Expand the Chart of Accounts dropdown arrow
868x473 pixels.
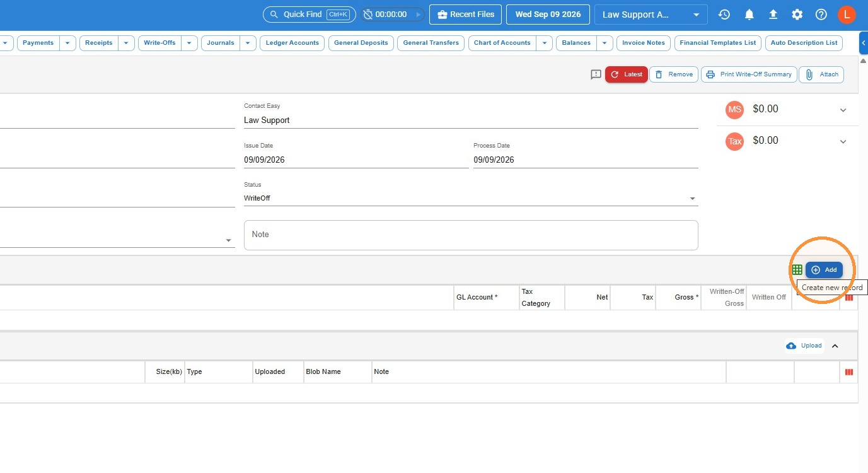pyautogui.click(x=545, y=43)
